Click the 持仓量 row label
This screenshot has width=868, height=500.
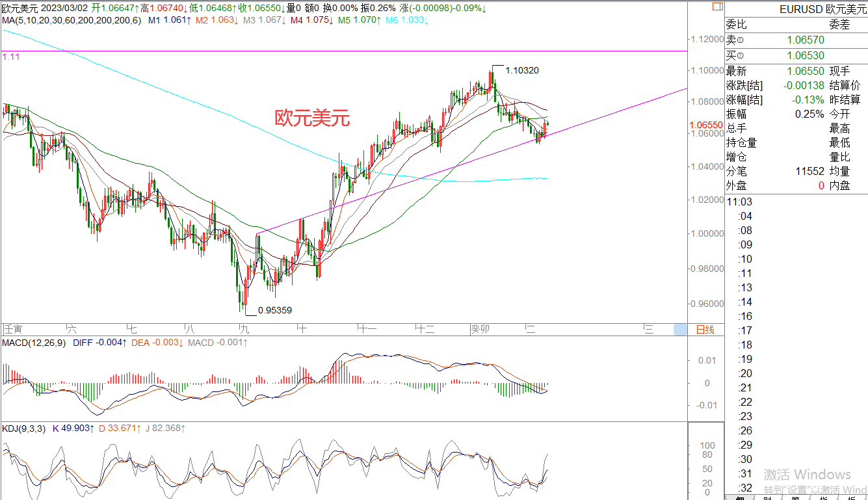point(742,143)
